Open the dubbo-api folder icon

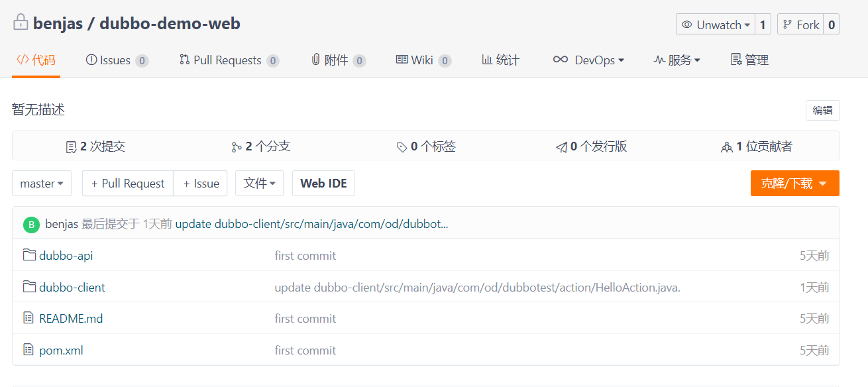(29, 255)
